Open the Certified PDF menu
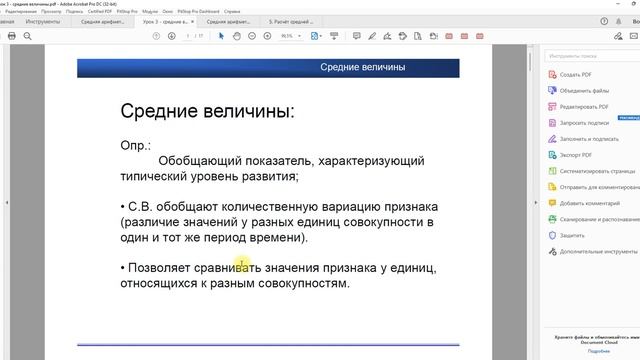Viewport: 640px width, 360px height. tap(100, 11)
